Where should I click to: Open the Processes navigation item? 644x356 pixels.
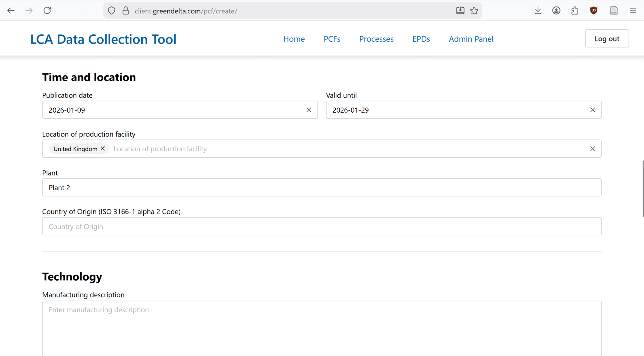(376, 39)
